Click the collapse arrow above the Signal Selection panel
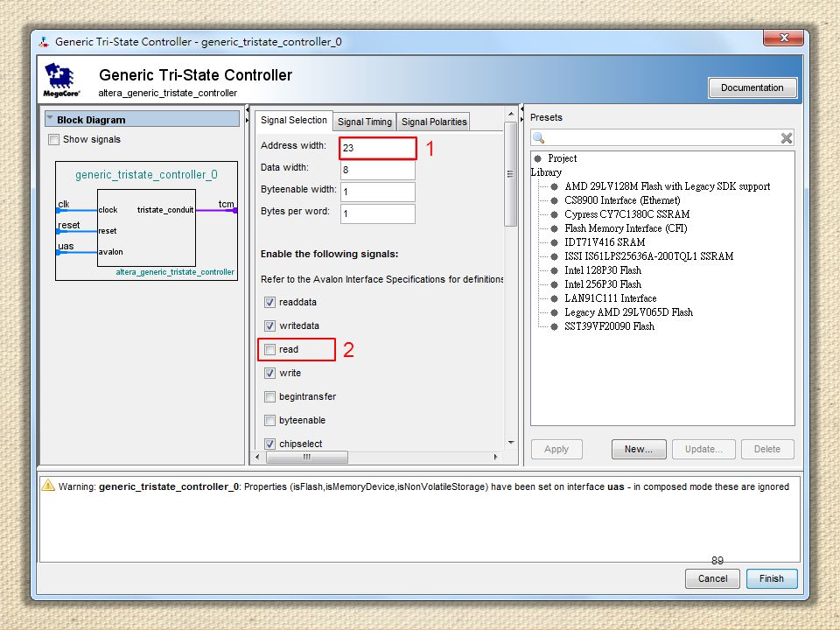Viewport: 840px width, 630px height. point(247,110)
